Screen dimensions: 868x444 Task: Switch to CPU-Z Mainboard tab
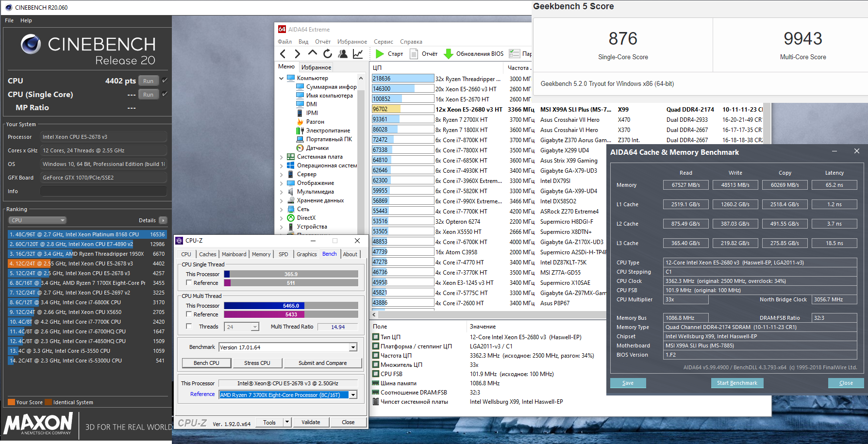tap(234, 254)
